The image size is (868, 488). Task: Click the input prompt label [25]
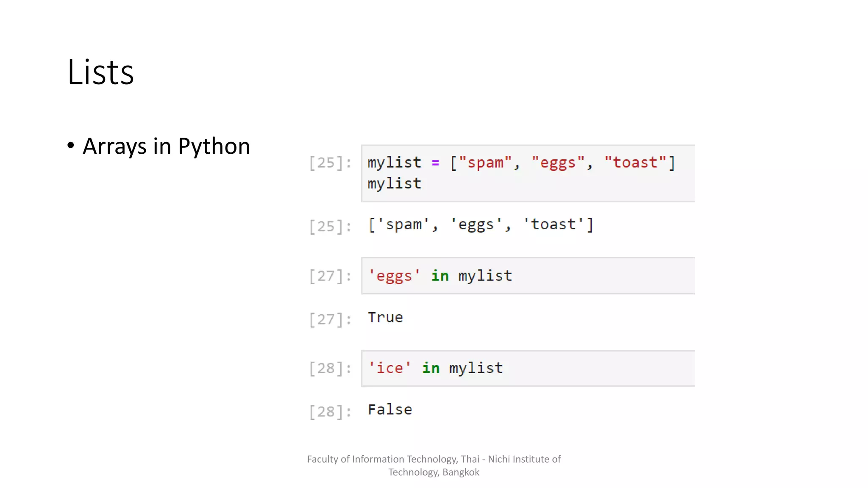tap(330, 163)
